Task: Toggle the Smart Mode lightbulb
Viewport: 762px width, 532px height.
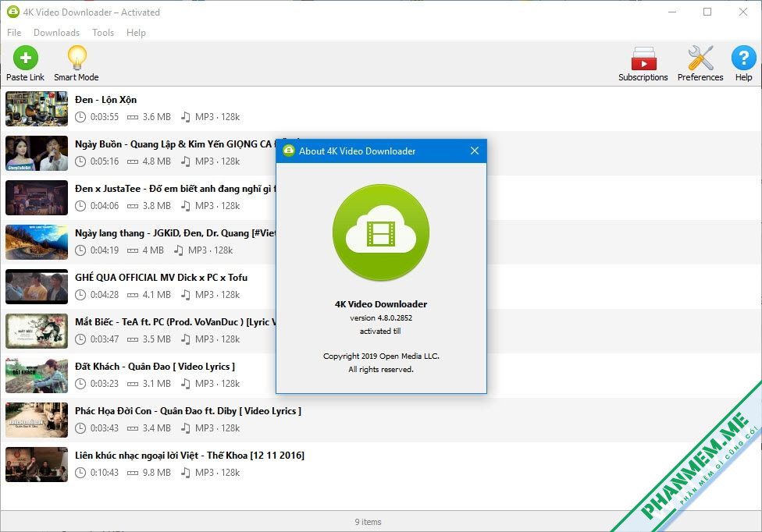Action: point(77,58)
